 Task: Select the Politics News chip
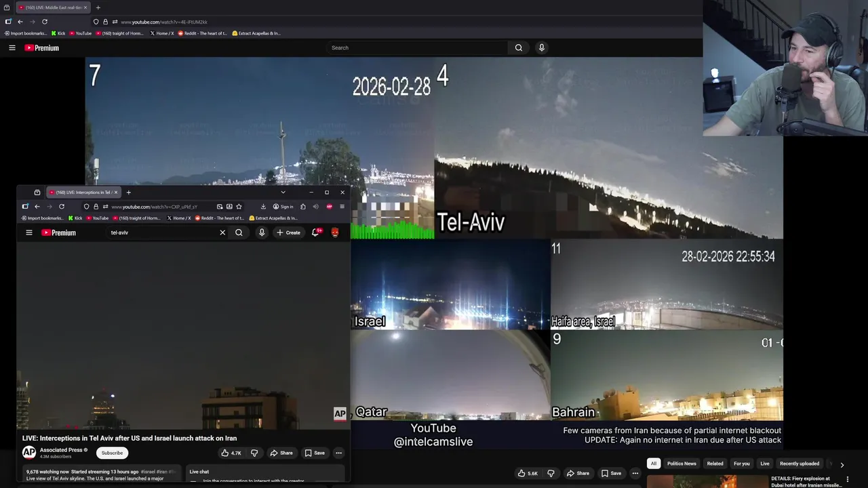pos(682,464)
